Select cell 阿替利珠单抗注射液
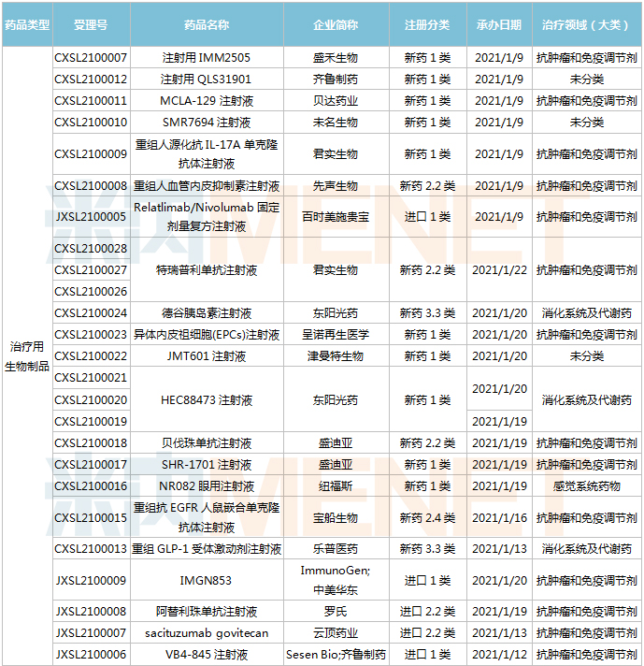The height and width of the screenshot is (666, 644). tap(207, 611)
